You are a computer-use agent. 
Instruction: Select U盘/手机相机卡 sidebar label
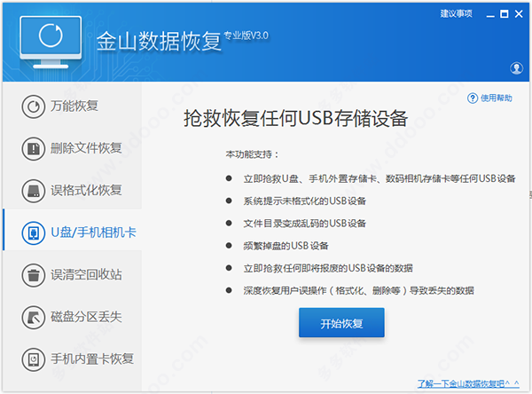click(93, 232)
